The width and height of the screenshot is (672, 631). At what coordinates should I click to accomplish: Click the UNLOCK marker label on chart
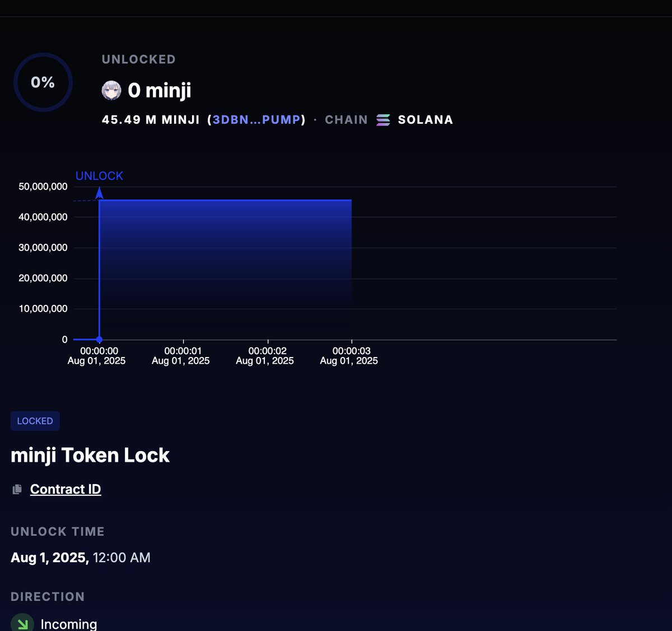(99, 176)
